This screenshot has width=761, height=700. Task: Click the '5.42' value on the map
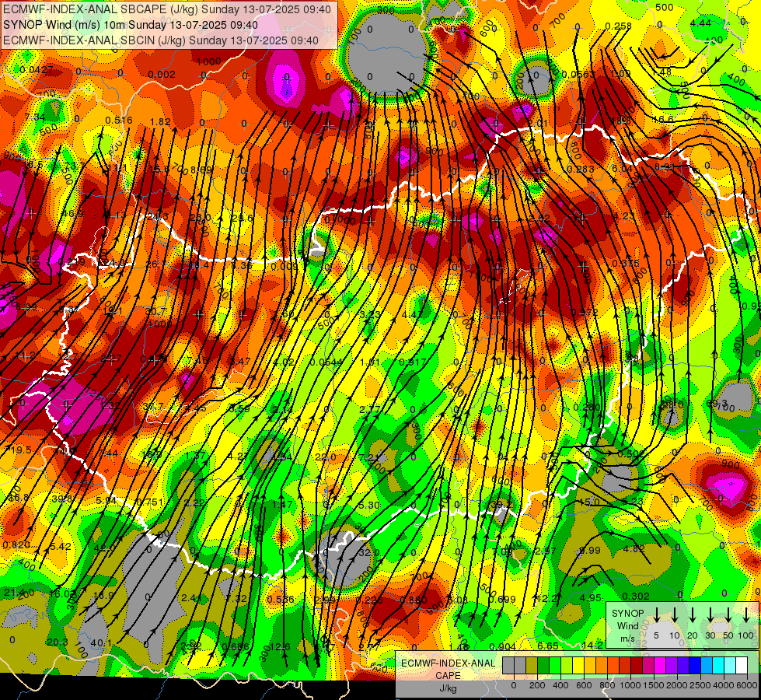[x=61, y=546]
